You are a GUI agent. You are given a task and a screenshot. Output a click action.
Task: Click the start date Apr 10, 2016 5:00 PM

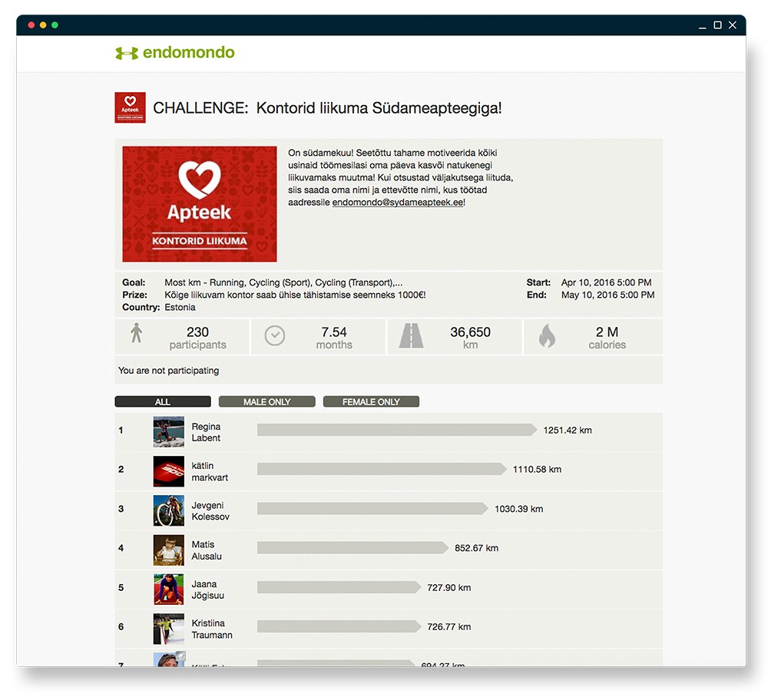(607, 282)
